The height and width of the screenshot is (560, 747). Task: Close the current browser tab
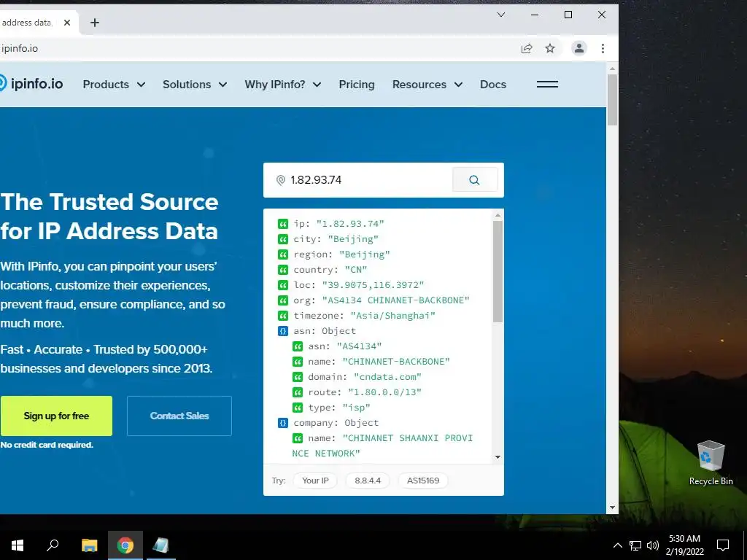coord(66,23)
